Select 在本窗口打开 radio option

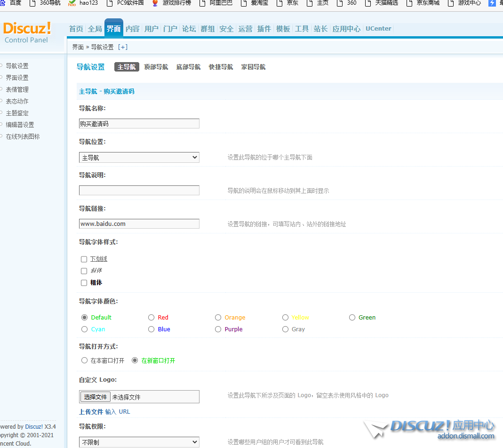(x=85, y=360)
